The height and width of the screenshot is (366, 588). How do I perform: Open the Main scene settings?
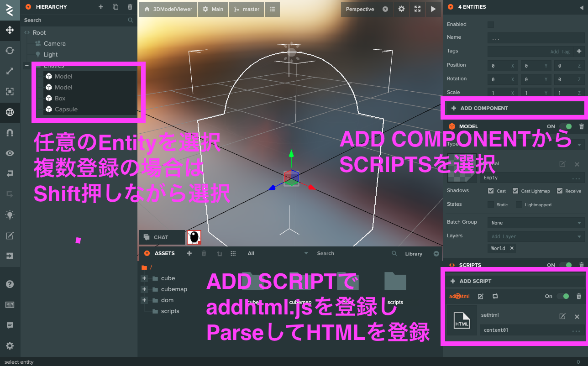click(213, 9)
